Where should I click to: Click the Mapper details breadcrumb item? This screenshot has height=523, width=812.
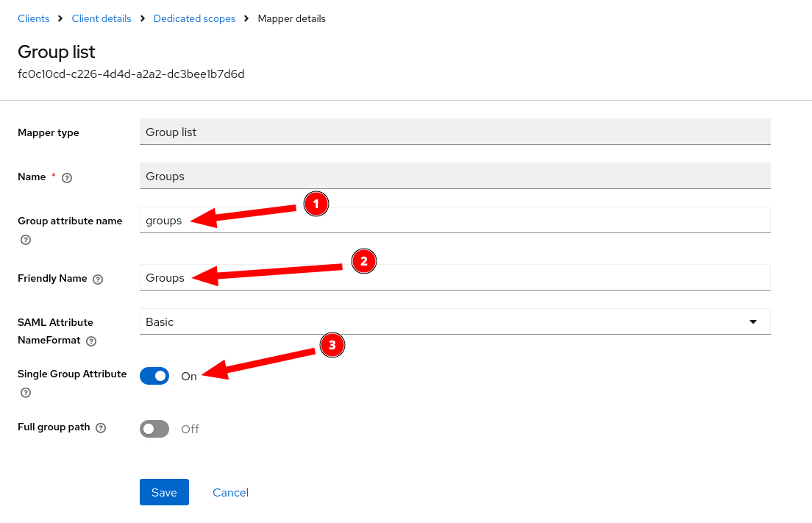click(x=291, y=18)
